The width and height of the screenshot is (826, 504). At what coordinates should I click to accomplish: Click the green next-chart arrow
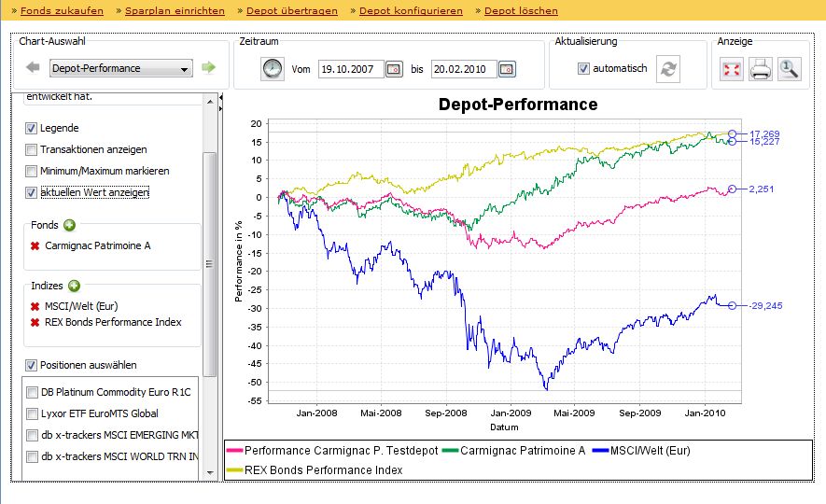209,67
